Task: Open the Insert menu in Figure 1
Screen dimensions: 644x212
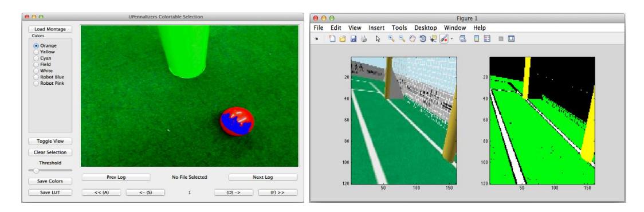Action: tap(376, 28)
